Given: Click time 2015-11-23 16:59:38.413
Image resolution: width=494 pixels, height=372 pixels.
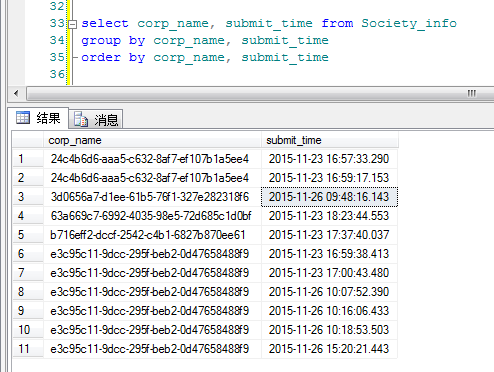Looking at the screenshot, I should point(330,254).
